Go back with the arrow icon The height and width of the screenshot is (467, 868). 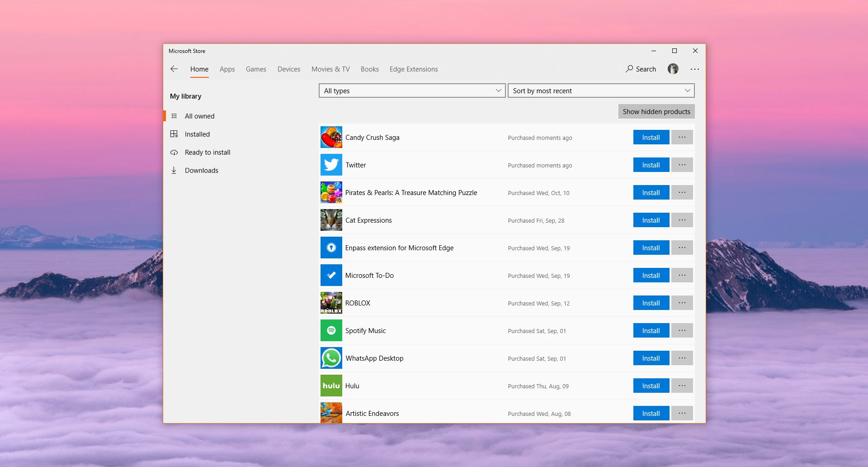pos(174,69)
